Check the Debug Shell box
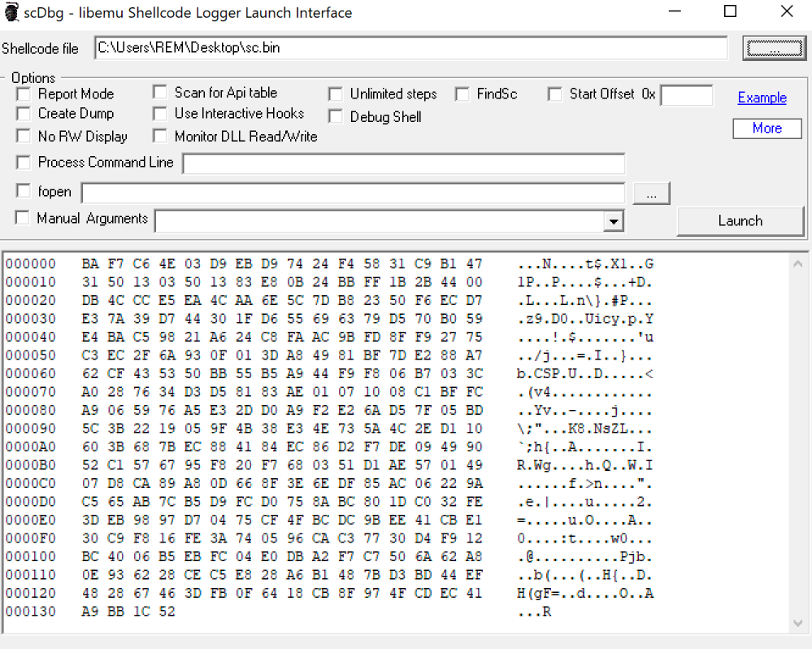 click(336, 117)
